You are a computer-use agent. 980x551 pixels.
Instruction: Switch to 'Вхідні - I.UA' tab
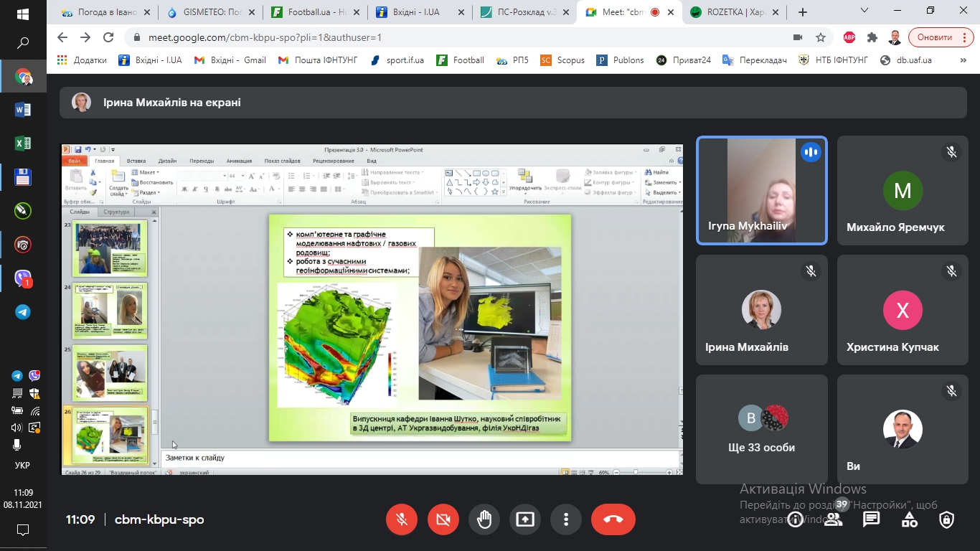[x=419, y=12]
